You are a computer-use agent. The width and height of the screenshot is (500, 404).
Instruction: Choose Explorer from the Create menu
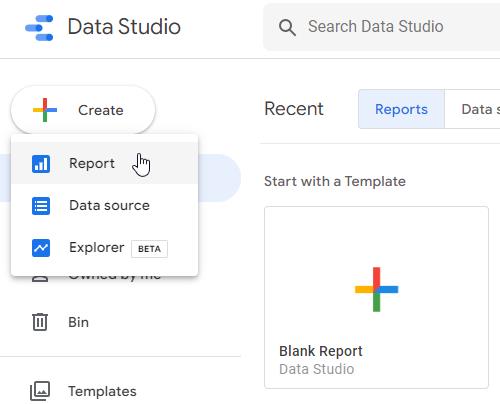pos(105,247)
